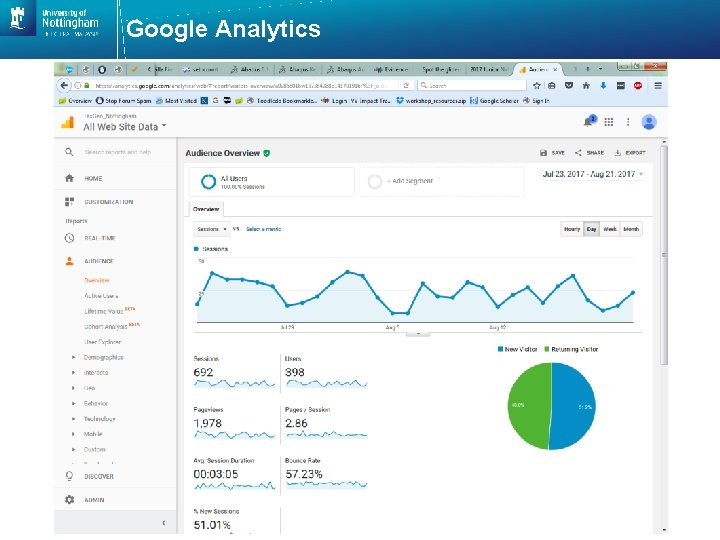Click the red Adblock extension icon
This screenshot has width=720, height=540.
[x=638, y=85]
